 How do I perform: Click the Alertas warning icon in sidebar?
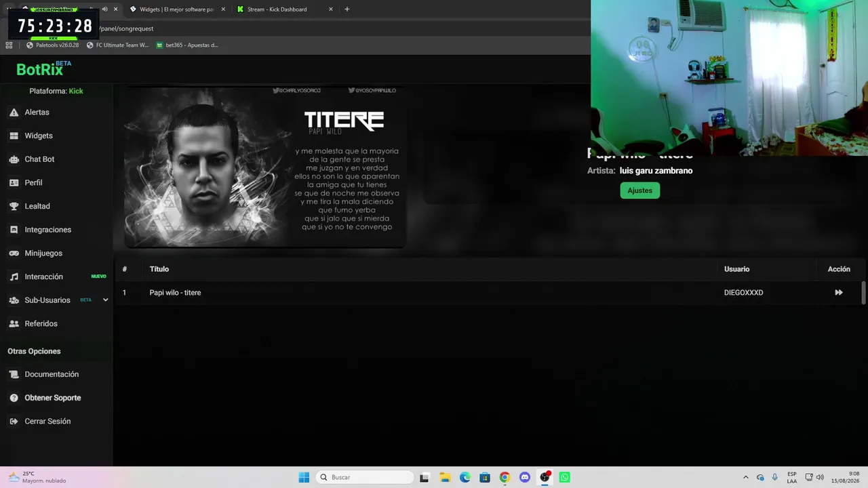[x=14, y=113]
